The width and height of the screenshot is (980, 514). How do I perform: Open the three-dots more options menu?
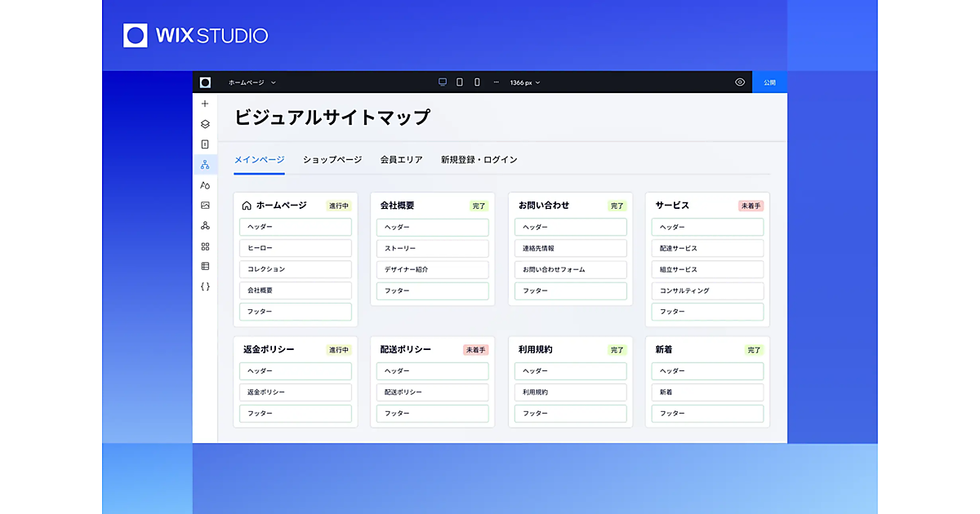(x=496, y=82)
